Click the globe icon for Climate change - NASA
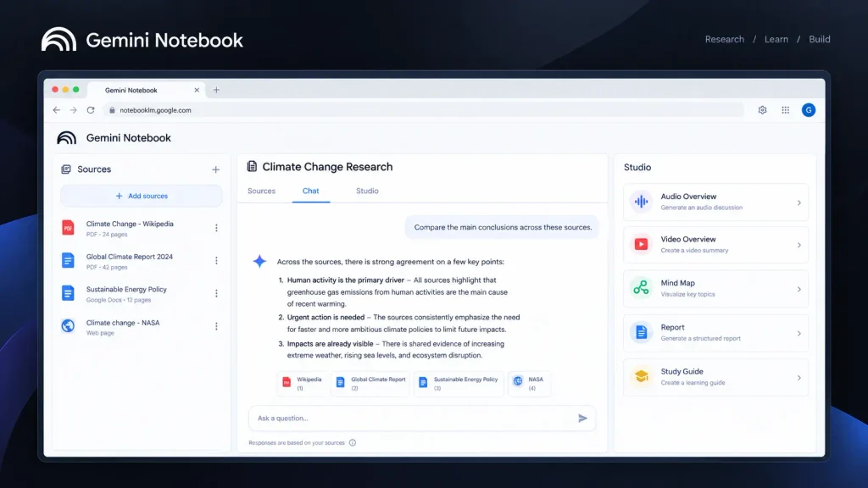This screenshot has height=488, width=868. pyautogui.click(x=68, y=326)
